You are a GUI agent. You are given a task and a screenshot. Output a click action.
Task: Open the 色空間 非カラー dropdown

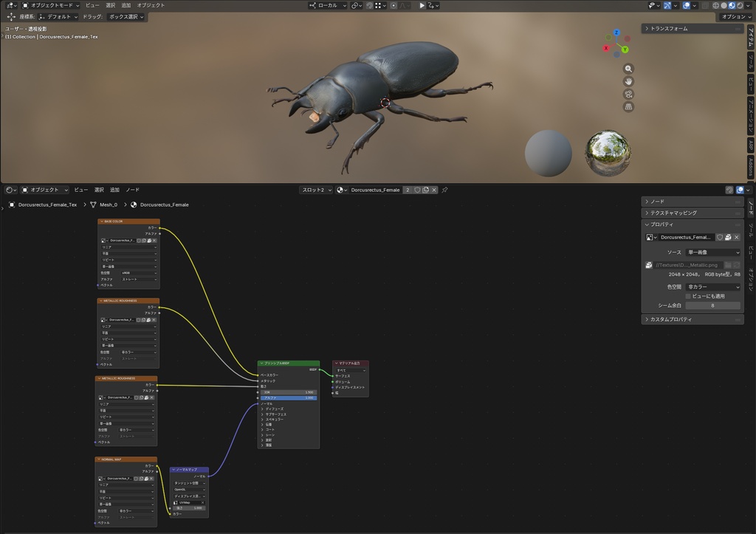click(713, 287)
